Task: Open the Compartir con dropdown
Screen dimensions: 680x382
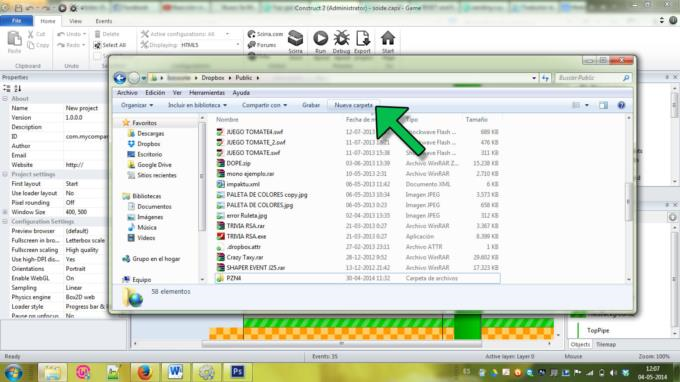Action: tap(264, 105)
